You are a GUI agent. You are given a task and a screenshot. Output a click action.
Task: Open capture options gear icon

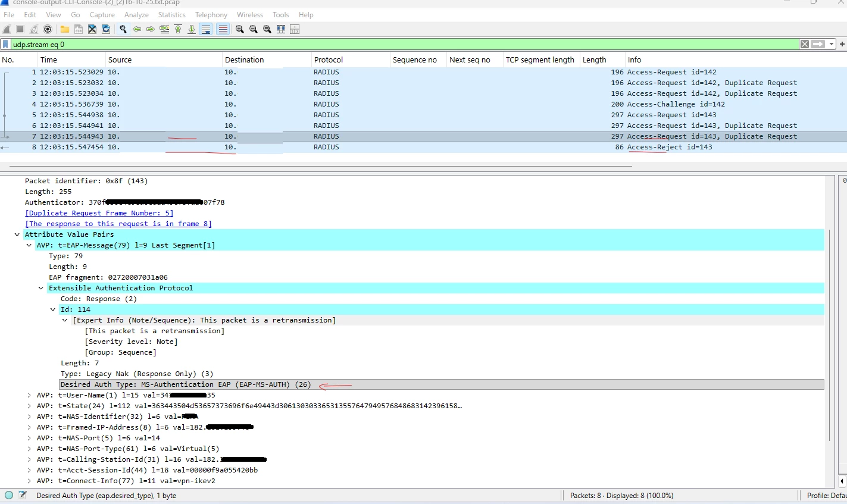click(x=48, y=29)
